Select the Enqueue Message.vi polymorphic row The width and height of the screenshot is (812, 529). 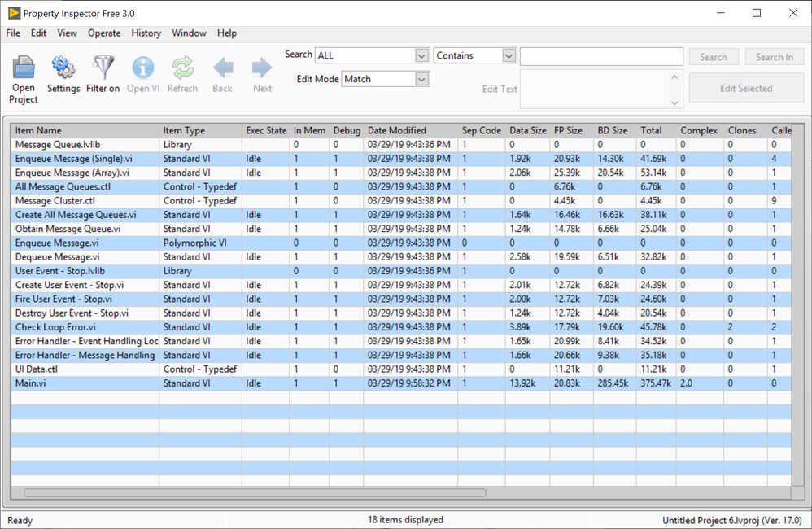[401, 243]
